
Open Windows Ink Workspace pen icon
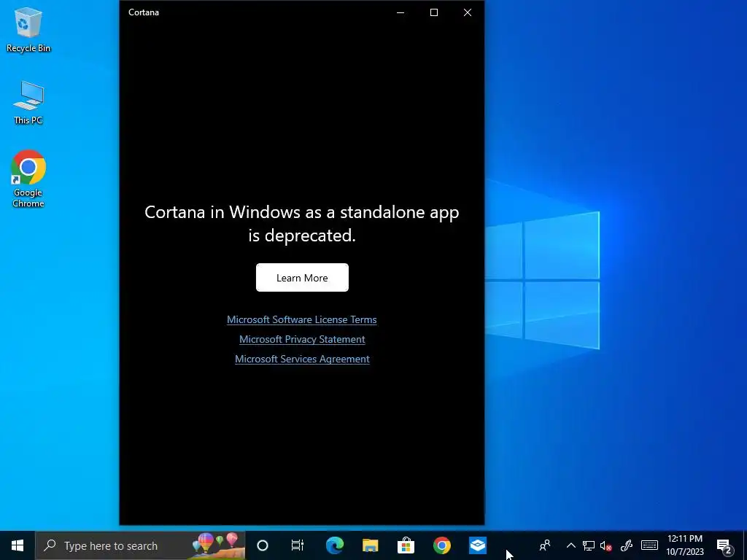[x=627, y=545]
